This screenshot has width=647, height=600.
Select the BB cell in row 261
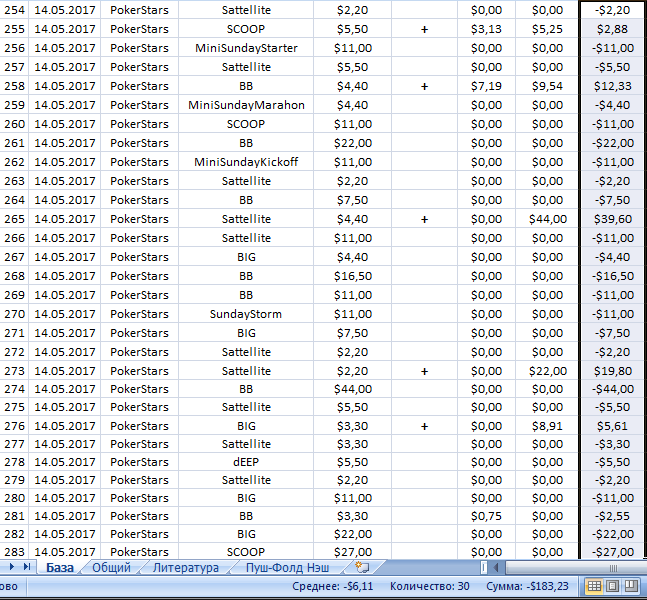246,143
